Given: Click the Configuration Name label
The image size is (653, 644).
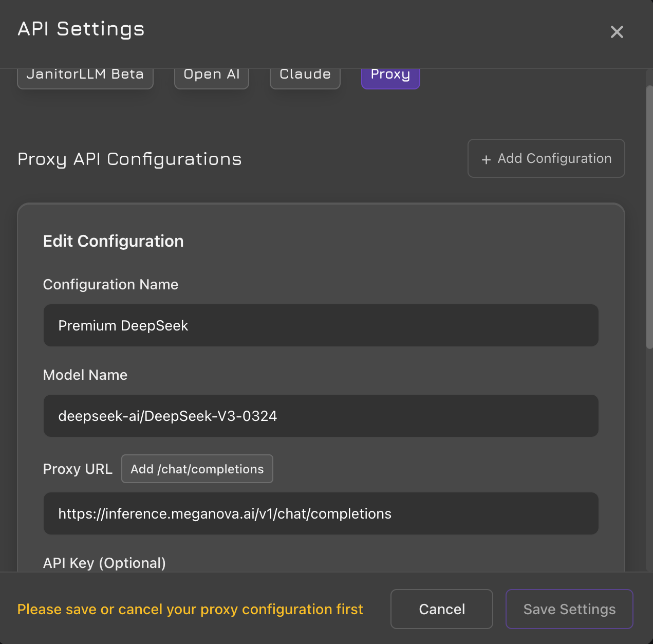Looking at the screenshot, I should (x=110, y=285).
